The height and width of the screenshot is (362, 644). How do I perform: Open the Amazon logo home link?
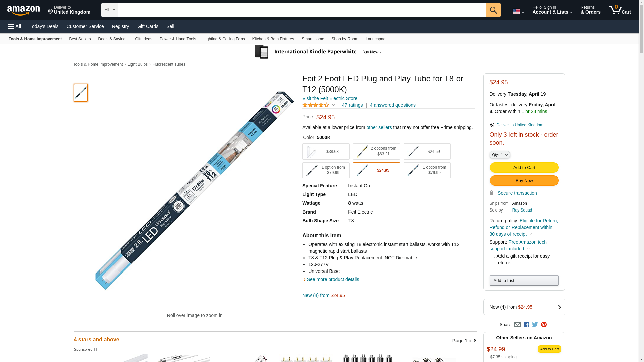click(23, 11)
